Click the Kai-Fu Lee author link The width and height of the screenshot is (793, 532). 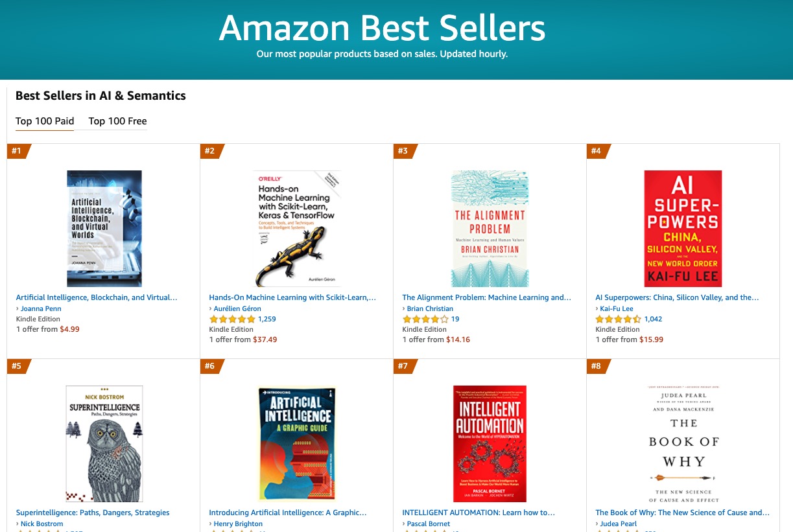[x=617, y=308]
